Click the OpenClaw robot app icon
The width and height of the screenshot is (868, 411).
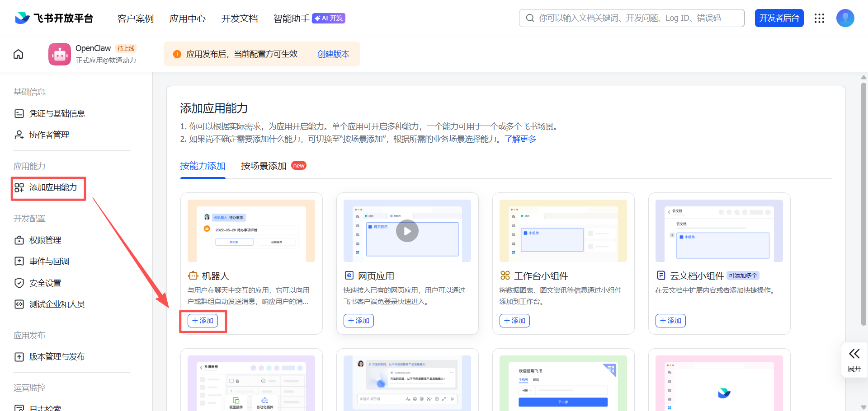point(60,54)
